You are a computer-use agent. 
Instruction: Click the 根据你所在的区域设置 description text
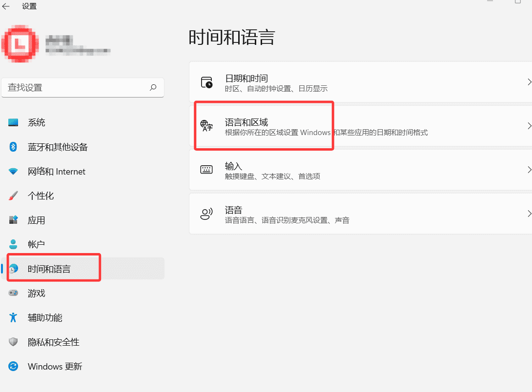[326, 133]
